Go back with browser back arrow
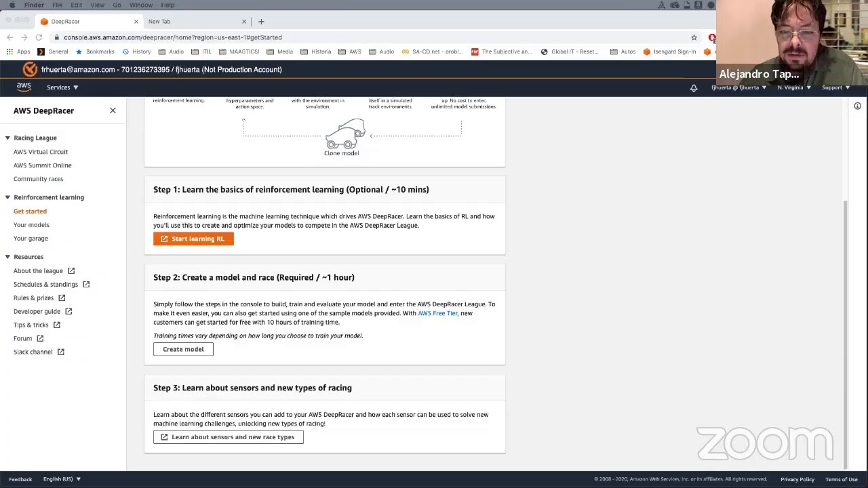Viewport: 868px width, 488px height. (x=9, y=37)
